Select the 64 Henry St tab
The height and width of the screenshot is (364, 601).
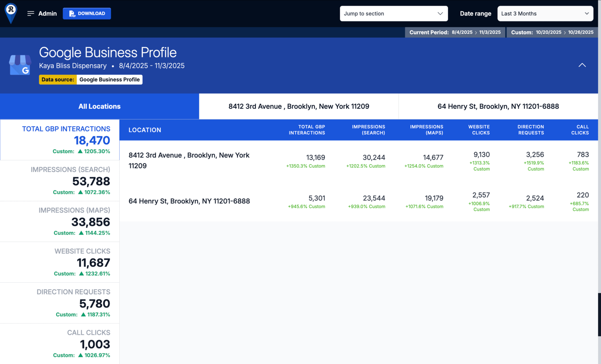click(x=498, y=106)
